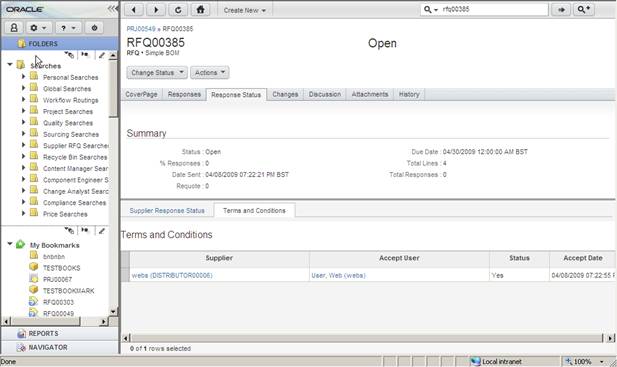Open the search type dropdown magnifier

pyautogui.click(x=430, y=9)
